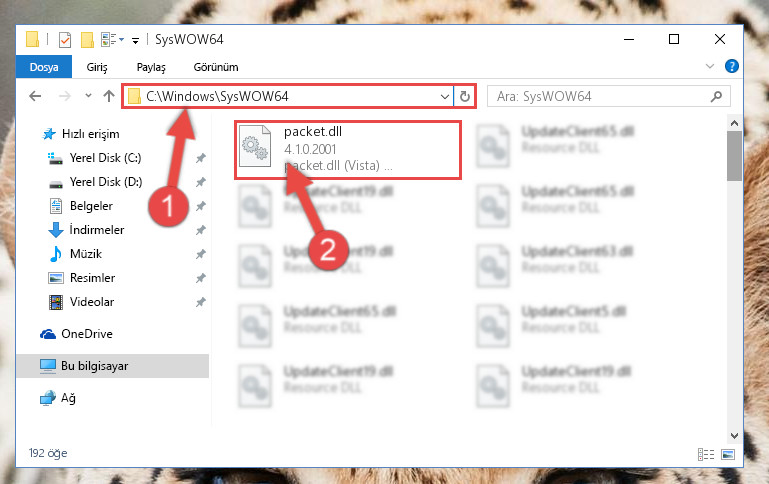Click the Back navigation arrow
The width and height of the screenshot is (769, 484).
35,96
